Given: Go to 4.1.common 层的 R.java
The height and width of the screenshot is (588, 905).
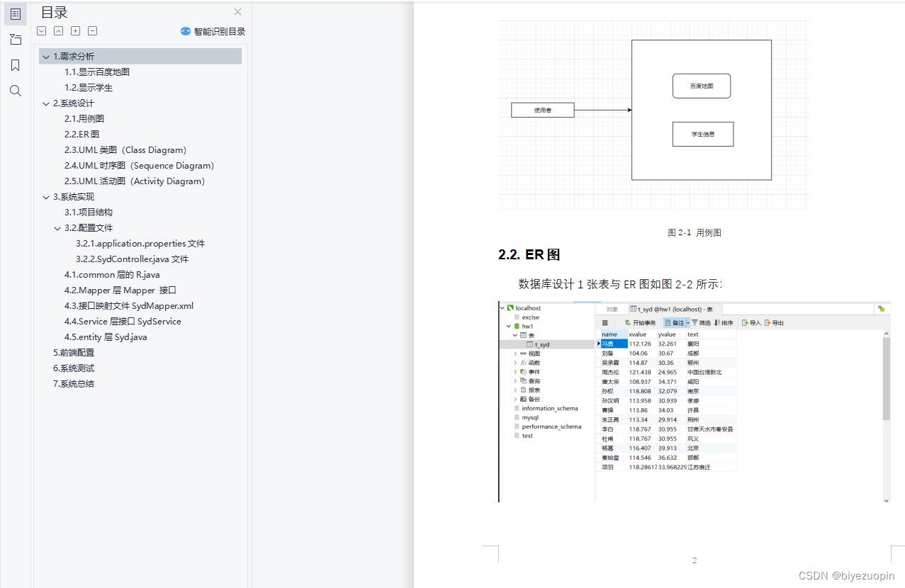Looking at the screenshot, I should (112, 275).
